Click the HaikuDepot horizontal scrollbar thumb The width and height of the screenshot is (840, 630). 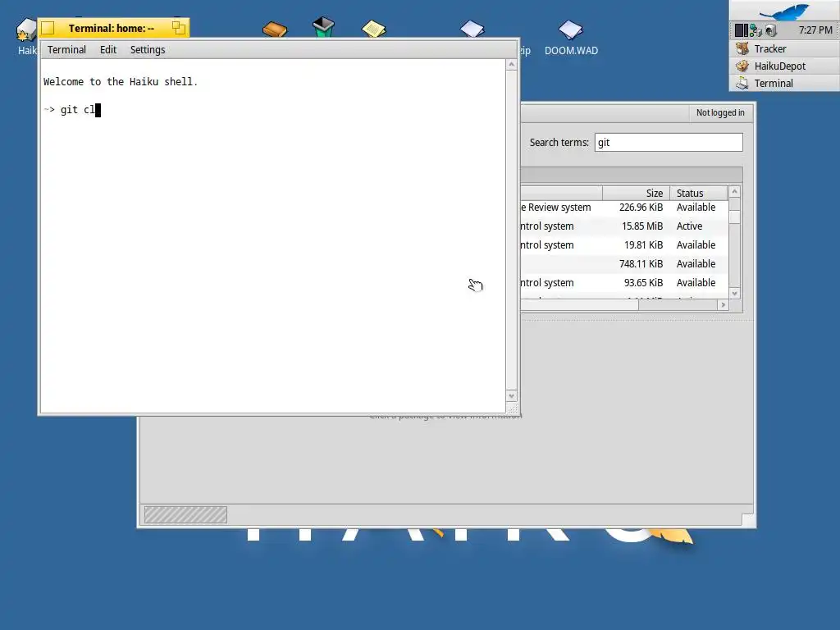pyautogui.click(x=578, y=305)
